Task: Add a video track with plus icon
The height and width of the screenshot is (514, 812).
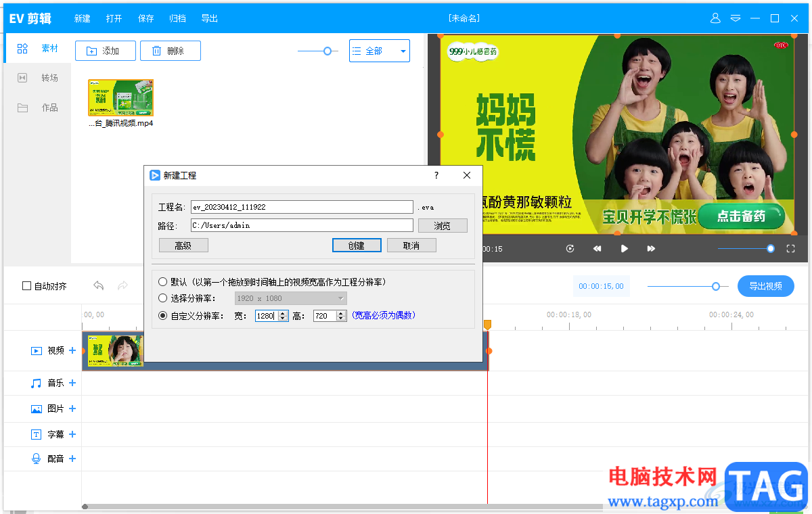Action: 72,350
